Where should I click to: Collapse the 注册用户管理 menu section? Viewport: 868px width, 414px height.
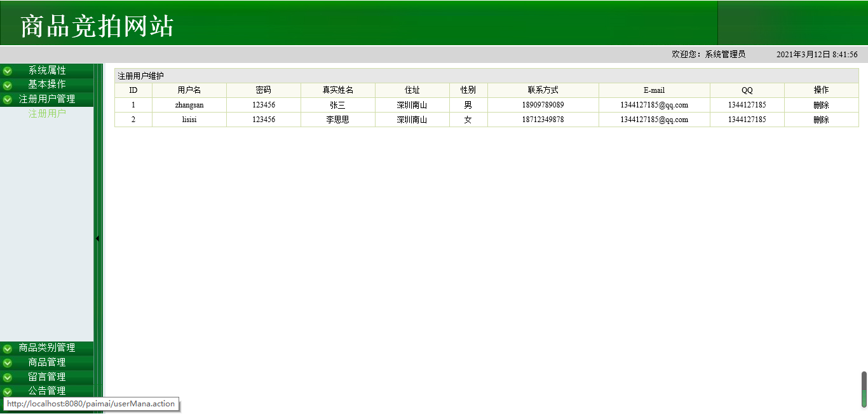(47, 99)
